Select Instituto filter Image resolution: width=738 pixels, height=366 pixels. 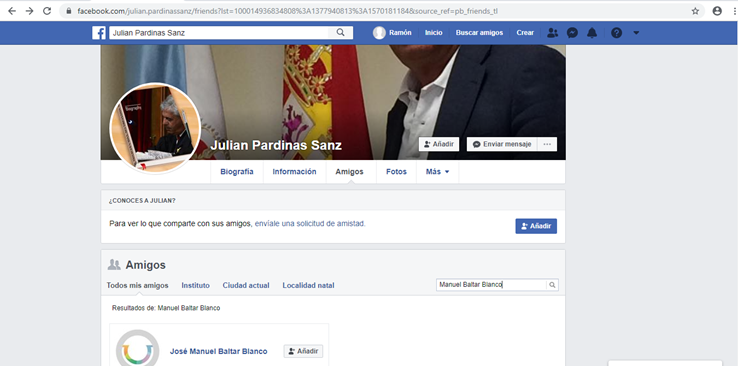[195, 286]
